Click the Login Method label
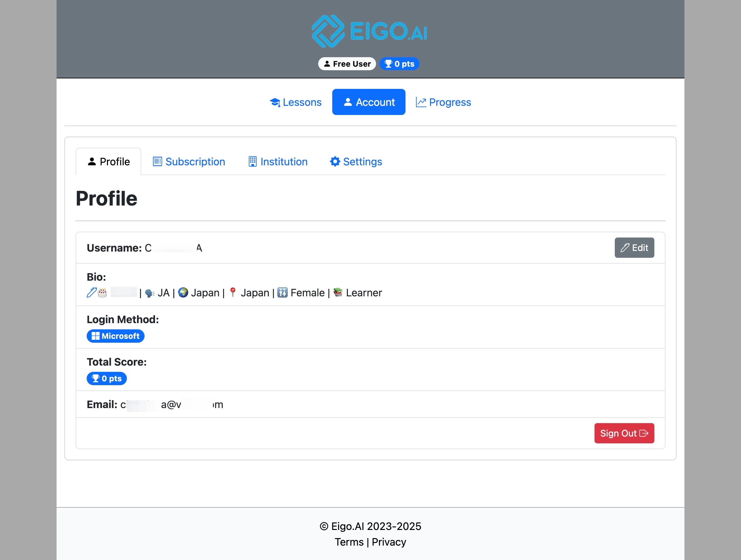The image size is (741, 560). click(123, 320)
